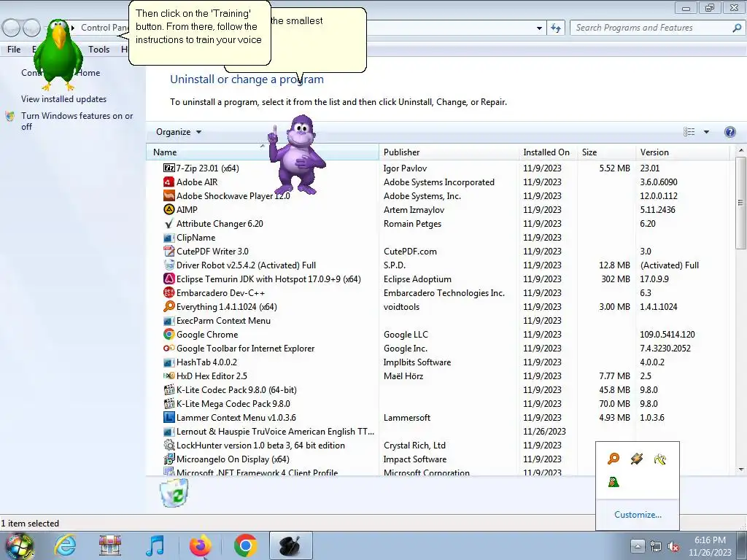Open the File menu
This screenshot has height=560, width=747.
tap(14, 50)
